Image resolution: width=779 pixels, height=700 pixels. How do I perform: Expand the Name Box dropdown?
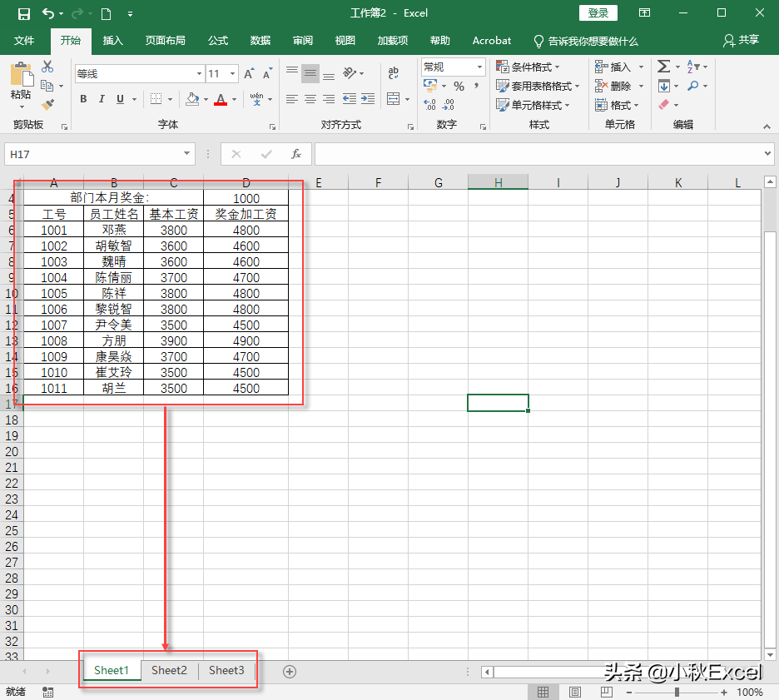point(186,153)
